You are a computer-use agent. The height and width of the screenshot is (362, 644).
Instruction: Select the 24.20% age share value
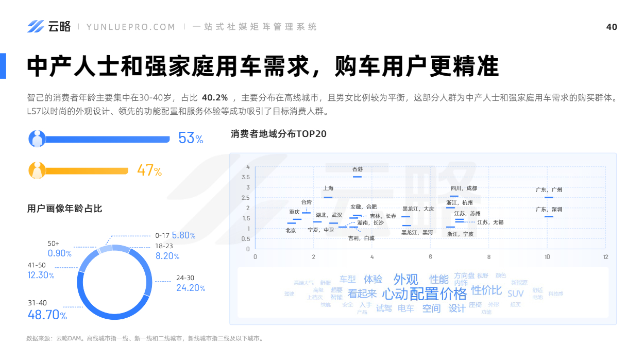tap(191, 288)
